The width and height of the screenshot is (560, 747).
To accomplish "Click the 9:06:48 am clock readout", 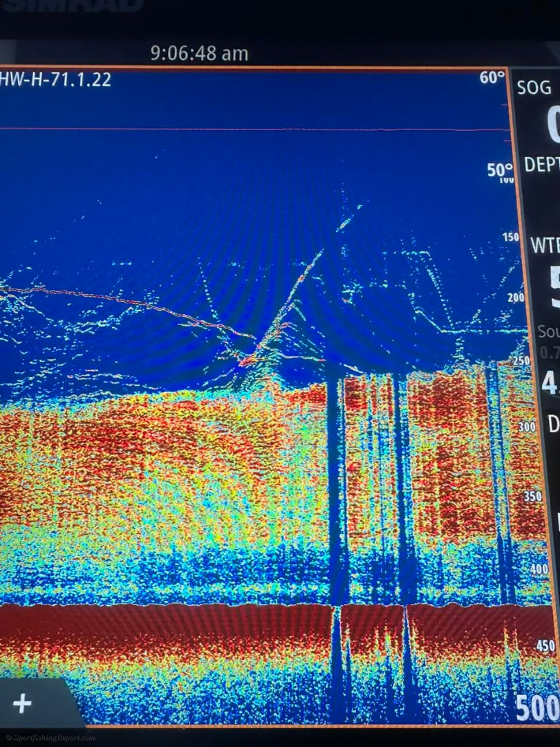I will (199, 54).
